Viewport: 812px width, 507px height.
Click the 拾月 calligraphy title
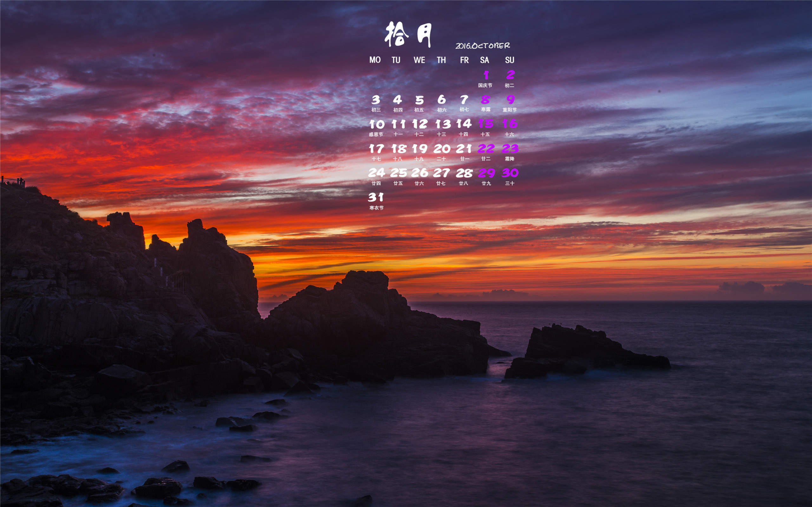pyautogui.click(x=408, y=35)
